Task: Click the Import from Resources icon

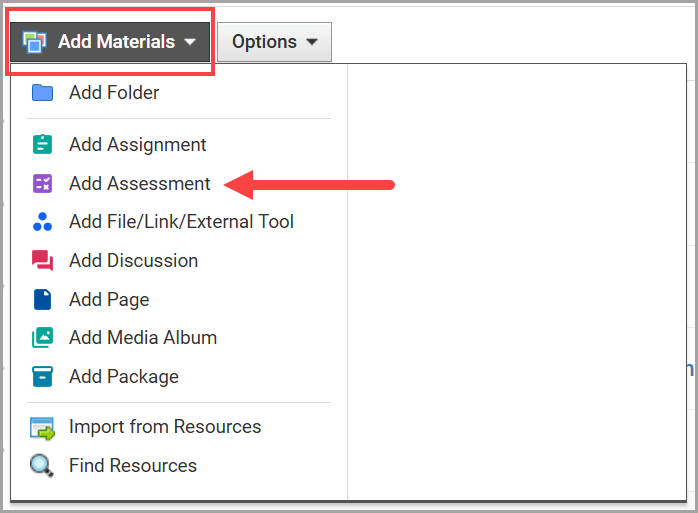Action: [x=43, y=428]
